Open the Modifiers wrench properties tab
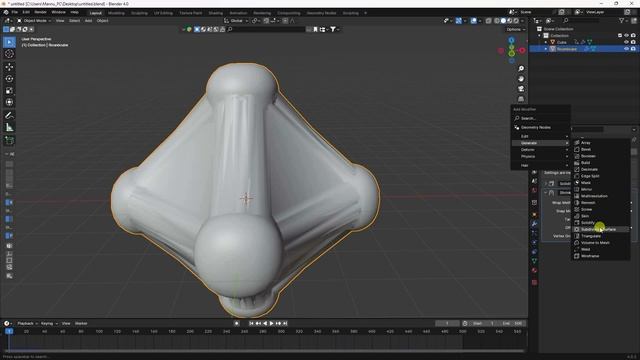 coord(534,224)
